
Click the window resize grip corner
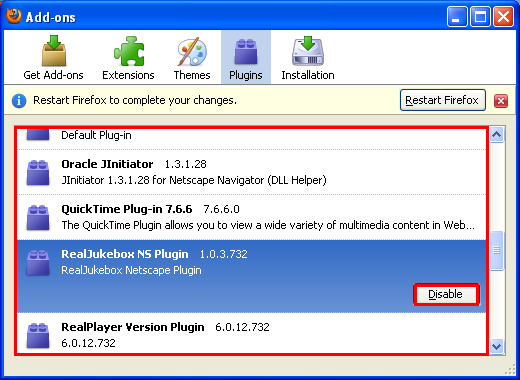coord(510,370)
